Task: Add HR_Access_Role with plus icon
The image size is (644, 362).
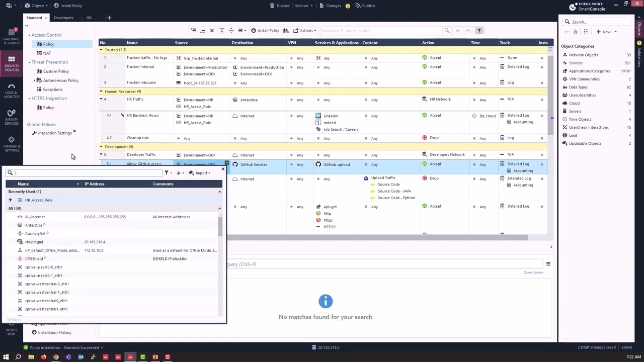Action: (x=10, y=200)
